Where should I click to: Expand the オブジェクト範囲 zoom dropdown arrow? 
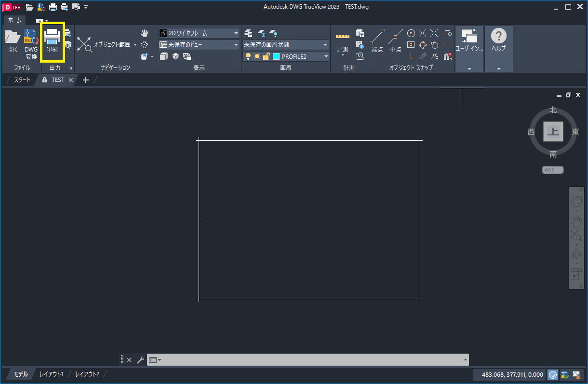click(x=135, y=45)
